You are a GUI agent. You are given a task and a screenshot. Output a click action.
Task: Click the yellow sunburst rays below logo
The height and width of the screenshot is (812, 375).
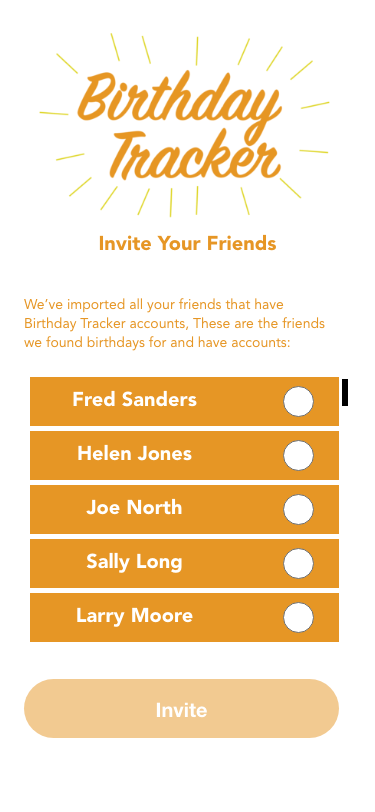click(184, 198)
